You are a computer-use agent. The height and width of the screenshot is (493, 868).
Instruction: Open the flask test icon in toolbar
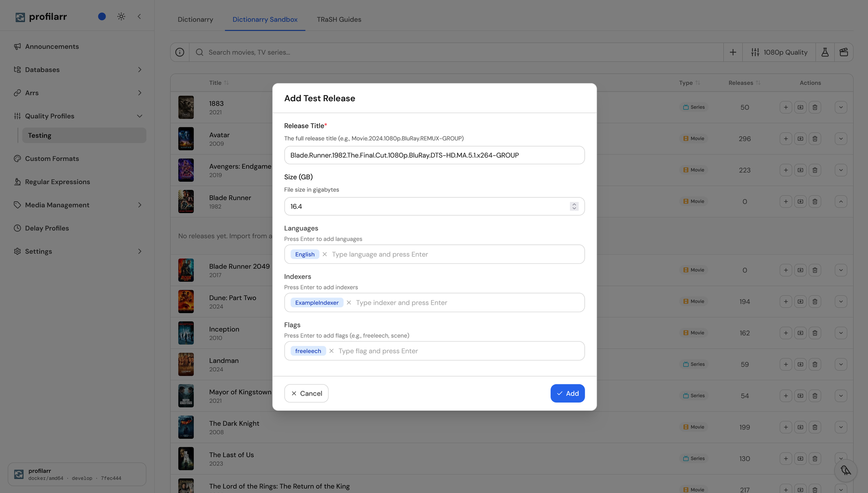825,52
